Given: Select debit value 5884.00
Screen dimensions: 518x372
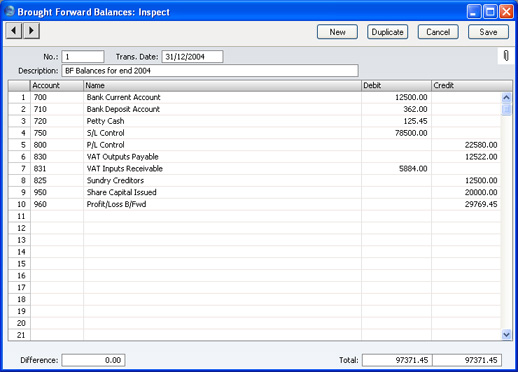Looking at the screenshot, I should (x=396, y=169).
